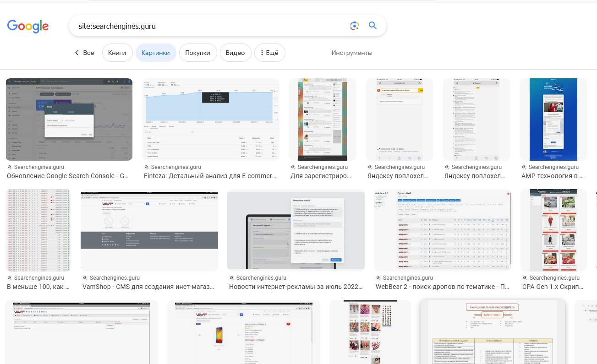
Task: Click Обновление Google Search Console title
Action: pos(68,176)
